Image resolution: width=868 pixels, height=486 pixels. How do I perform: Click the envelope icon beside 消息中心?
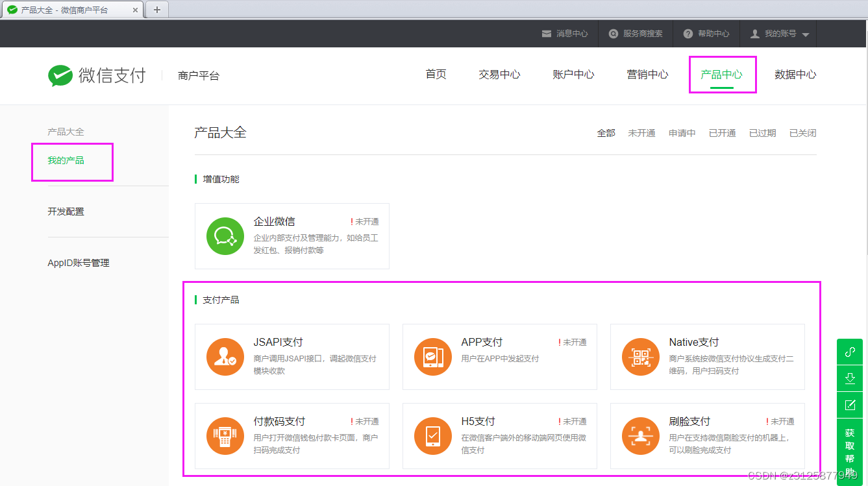coord(547,34)
